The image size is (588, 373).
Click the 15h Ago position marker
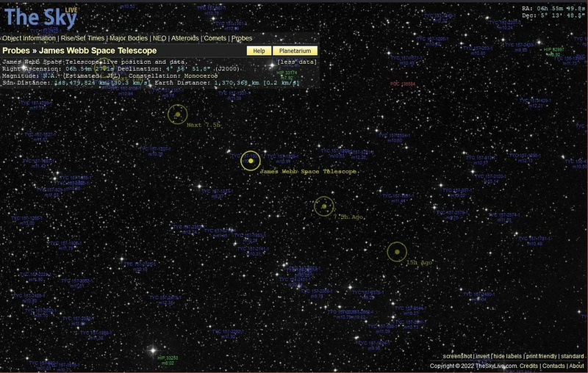point(397,252)
